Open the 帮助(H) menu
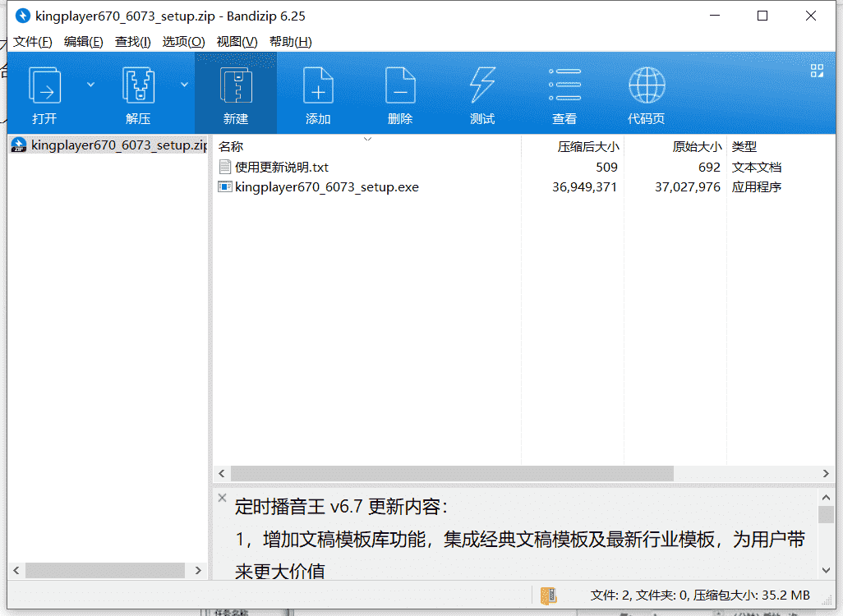843x616 pixels. pos(290,41)
